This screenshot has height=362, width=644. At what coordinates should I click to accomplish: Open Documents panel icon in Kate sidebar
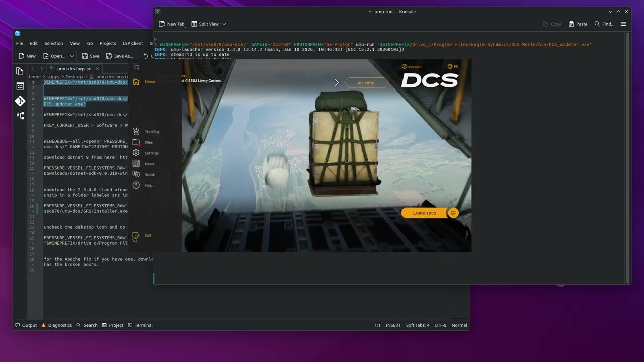(20, 71)
